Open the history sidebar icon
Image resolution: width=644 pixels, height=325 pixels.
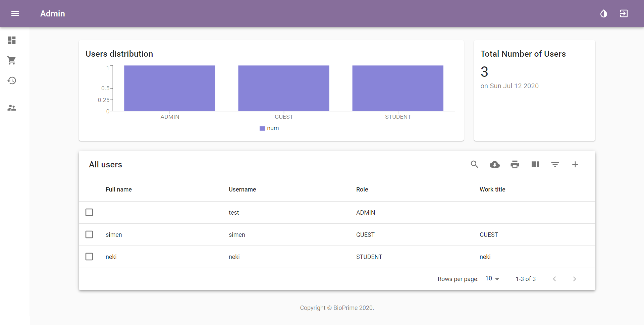[12, 80]
